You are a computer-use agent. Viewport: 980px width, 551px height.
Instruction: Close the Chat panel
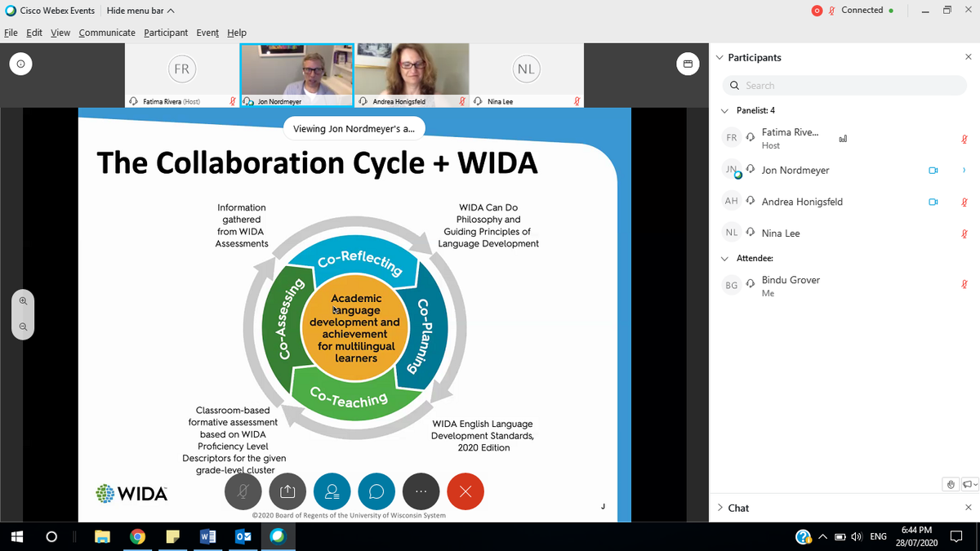(x=968, y=508)
